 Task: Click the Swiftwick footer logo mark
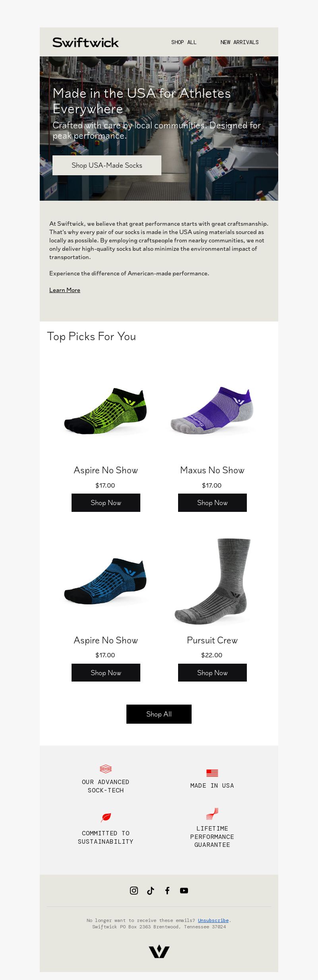click(159, 951)
